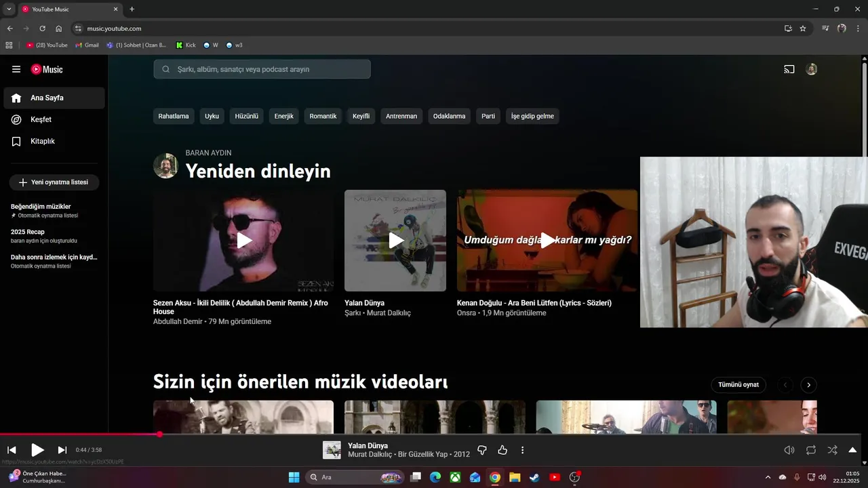Click Tümünü oynat button
This screenshot has width=868, height=488.
pyautogui.click(x=738, y=385)
